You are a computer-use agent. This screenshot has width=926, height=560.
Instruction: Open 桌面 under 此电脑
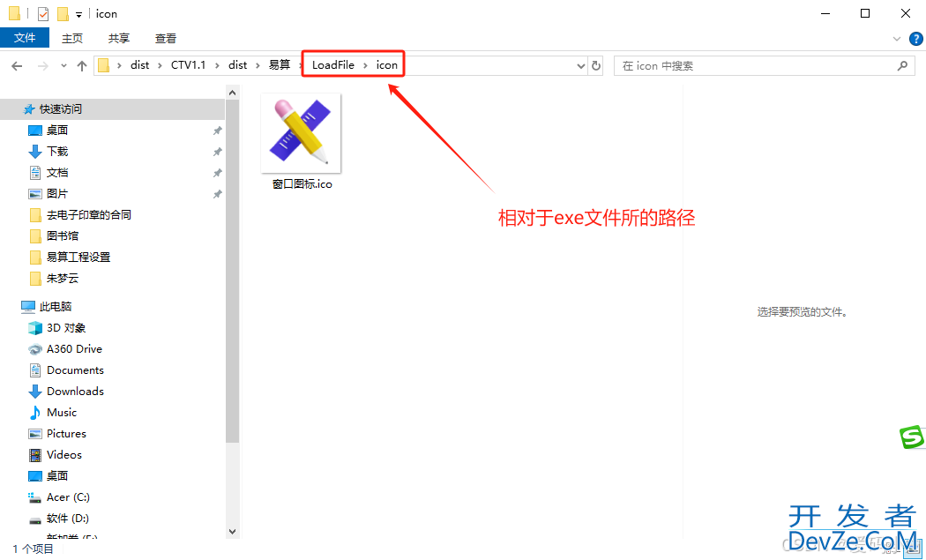click(x=57, y=476)
